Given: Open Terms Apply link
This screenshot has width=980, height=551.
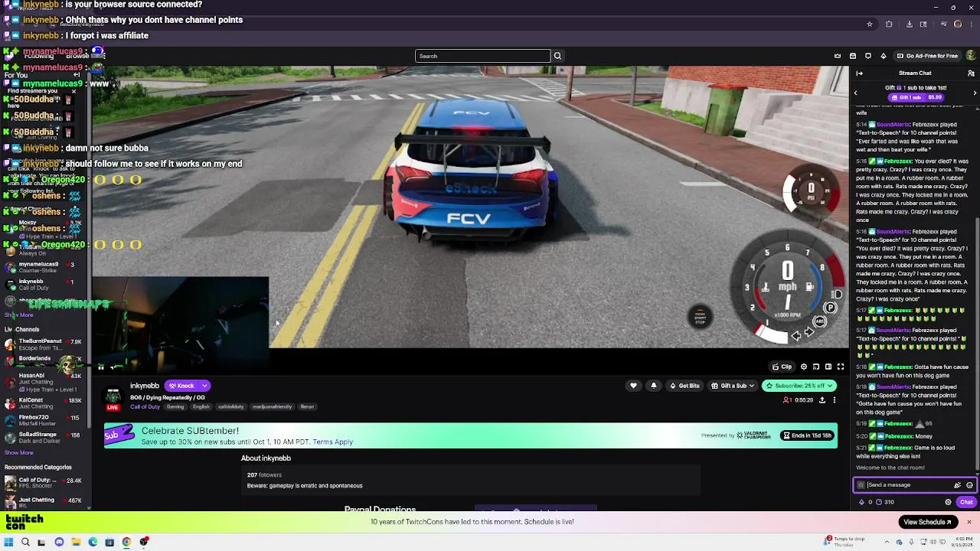Looking at the screenshot, I should 332,442.
